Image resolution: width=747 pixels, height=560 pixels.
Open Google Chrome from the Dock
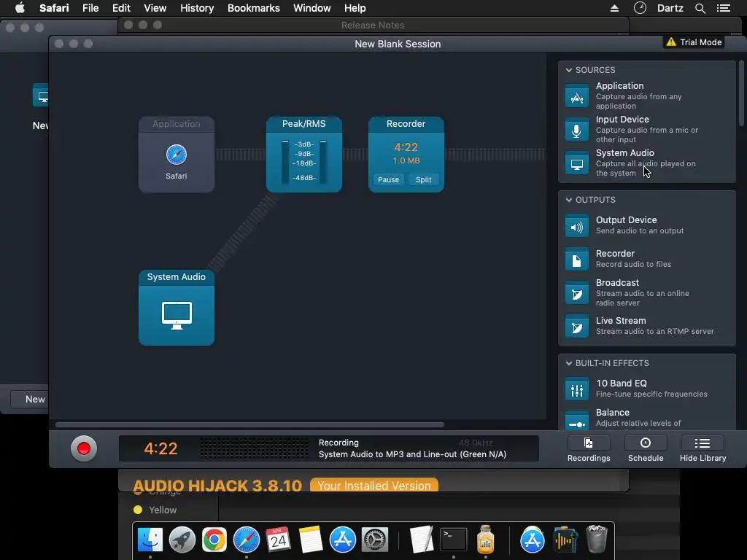[214, 540]
